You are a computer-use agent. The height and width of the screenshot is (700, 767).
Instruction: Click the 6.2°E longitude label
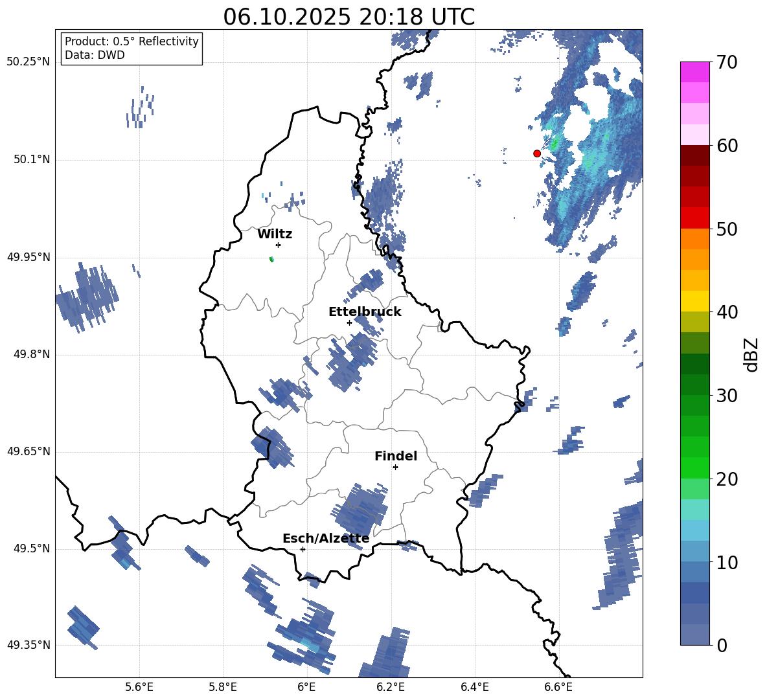(391, 687)
